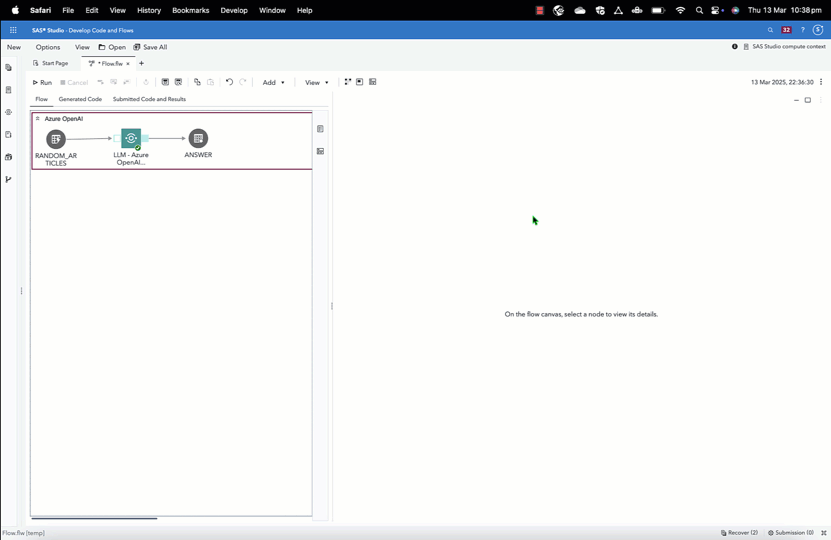Viewport: 831px width, 540px height.
Task: Switch to the Flow sub-tab
Action: point(41,99)
